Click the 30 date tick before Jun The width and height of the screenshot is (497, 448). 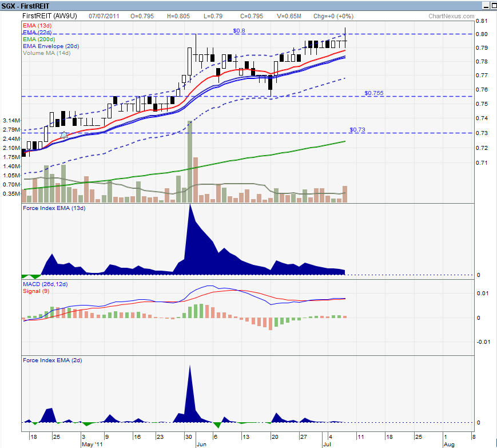pyautogui.click(x=189, y=437)
